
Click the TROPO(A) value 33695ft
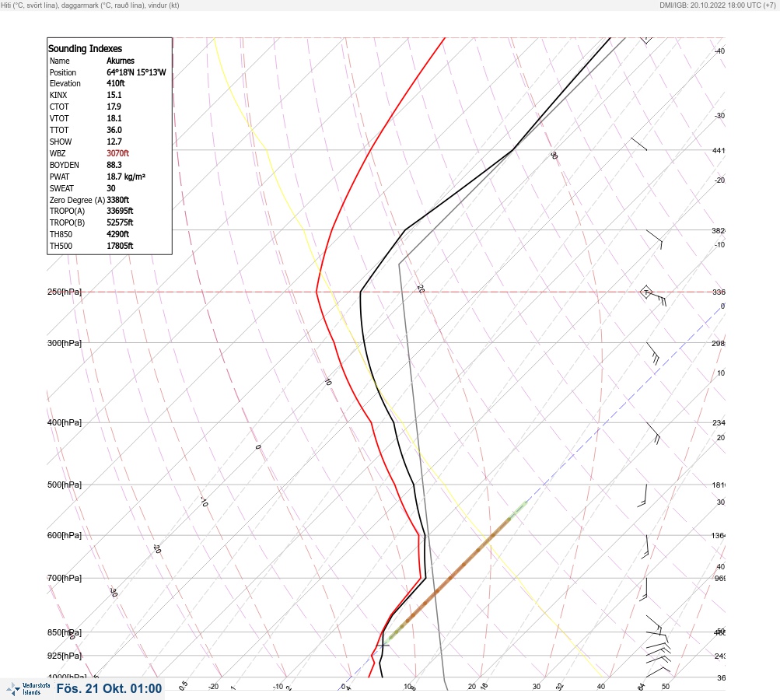coord(120,211)
